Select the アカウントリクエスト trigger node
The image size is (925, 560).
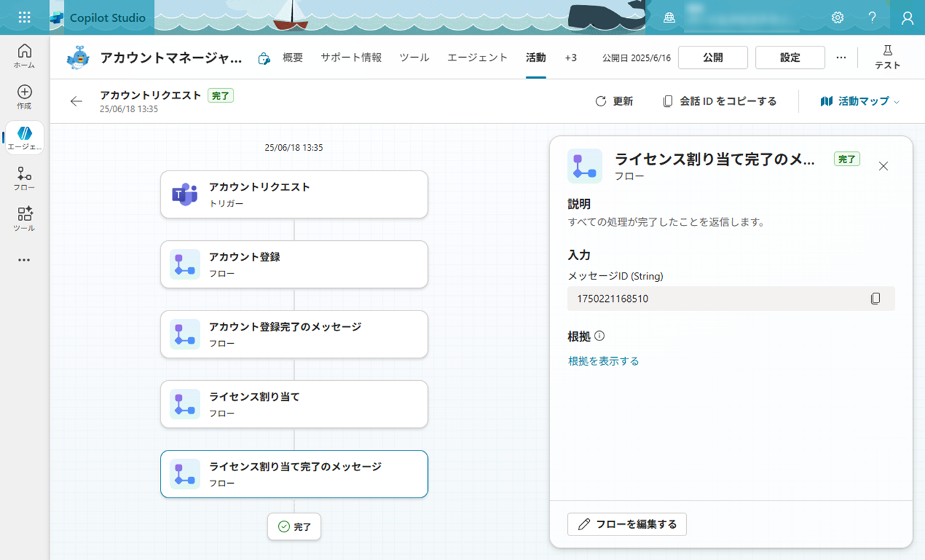(294, 194)
